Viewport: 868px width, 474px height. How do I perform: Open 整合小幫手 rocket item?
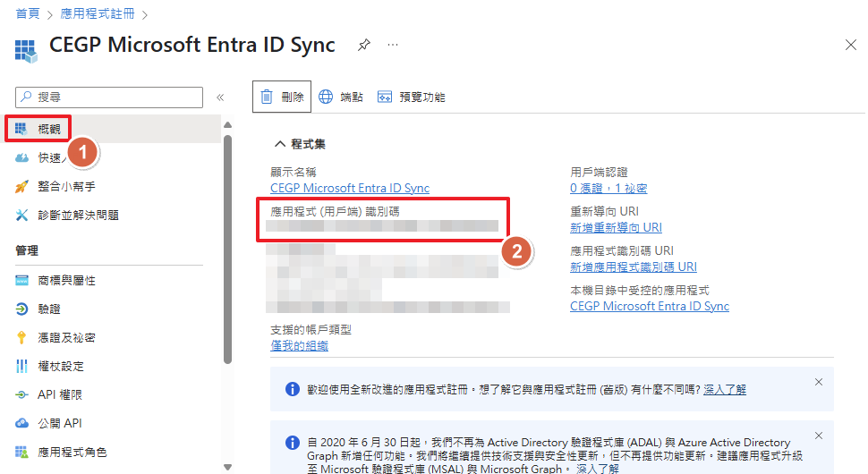tap(65, 186)
